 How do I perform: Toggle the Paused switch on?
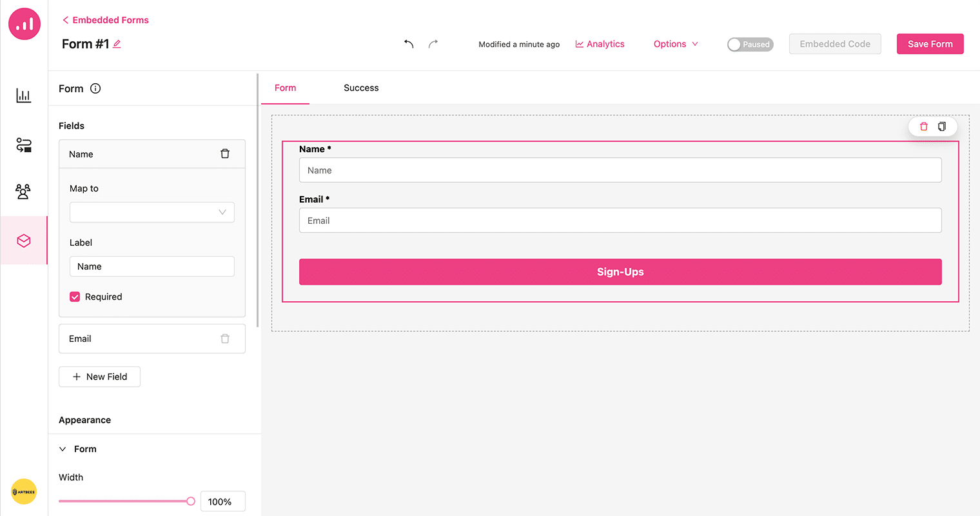[750, 45]
